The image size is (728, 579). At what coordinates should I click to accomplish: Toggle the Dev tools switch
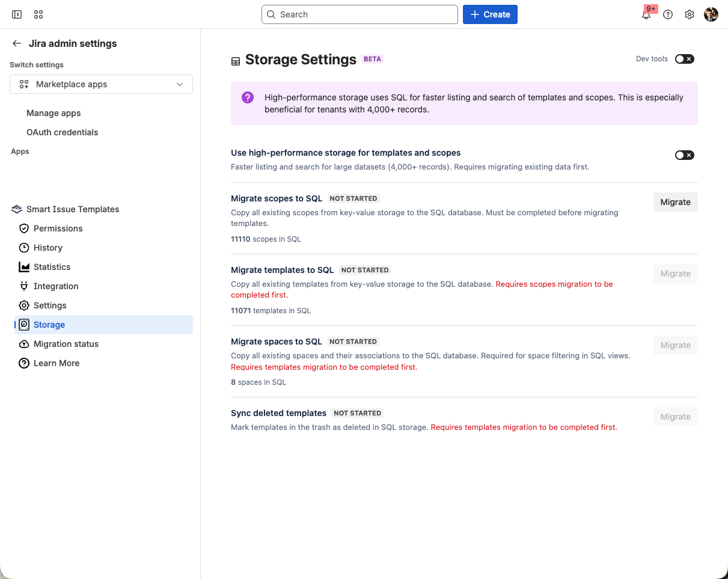click(x=684, y=59)
